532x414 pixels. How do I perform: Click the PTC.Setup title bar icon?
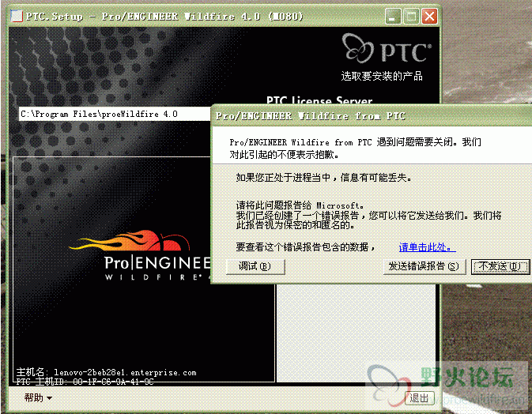(x=17, y=16)
